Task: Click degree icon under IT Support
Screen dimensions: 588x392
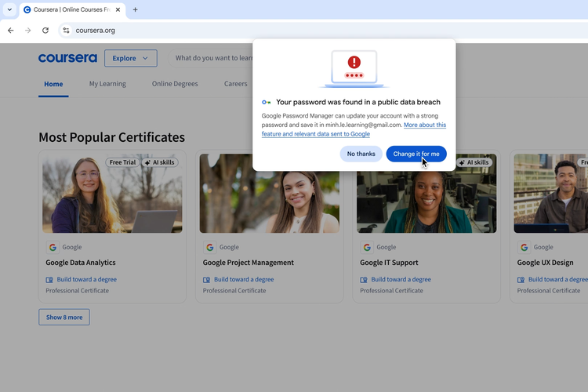Action: (364, 280)
